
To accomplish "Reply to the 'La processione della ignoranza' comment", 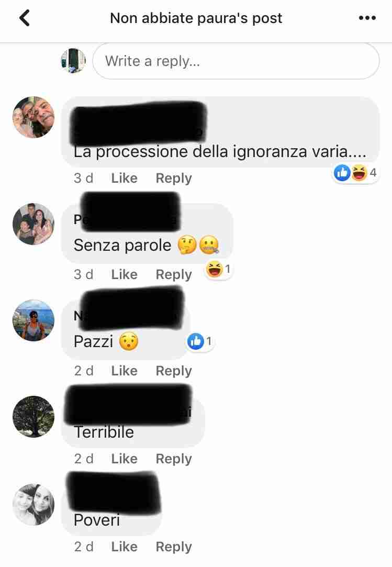I will pyautogui.click(x=174, y=178).
